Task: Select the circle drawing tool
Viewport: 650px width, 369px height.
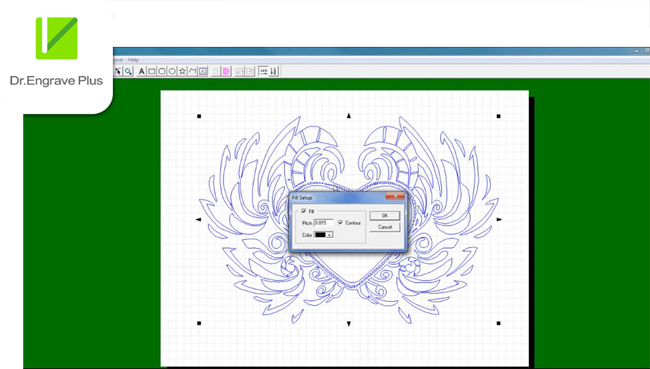Action: (172, 71)
